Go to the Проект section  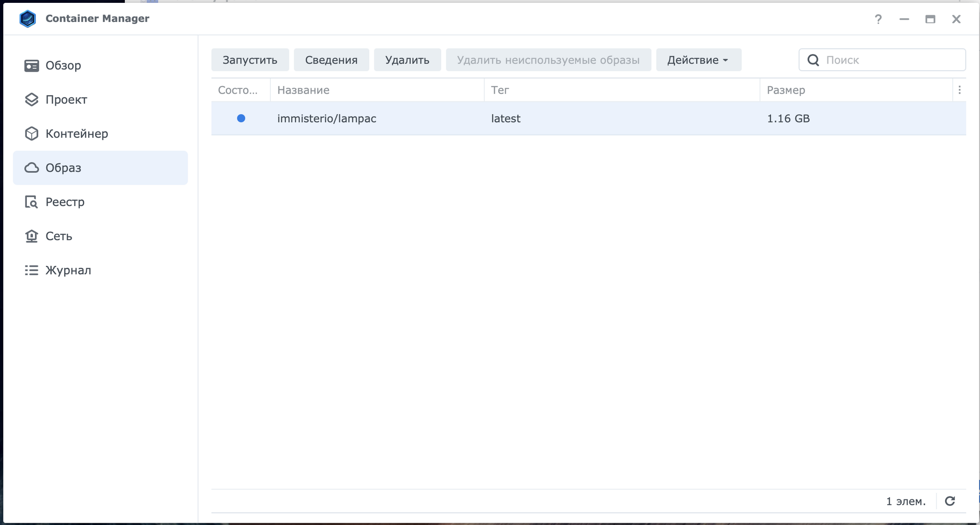pos(66,99)
